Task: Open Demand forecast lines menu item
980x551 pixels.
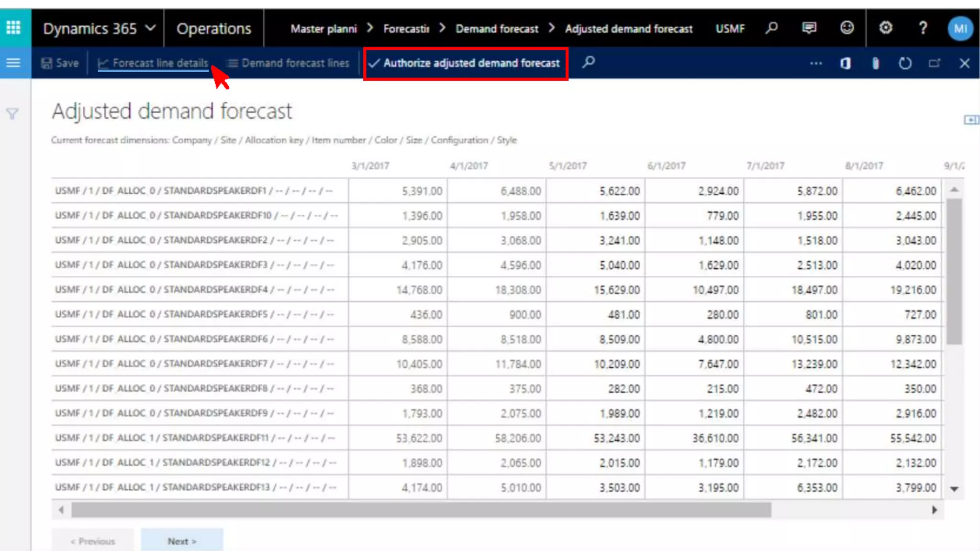Action: [x=289, y=63]
